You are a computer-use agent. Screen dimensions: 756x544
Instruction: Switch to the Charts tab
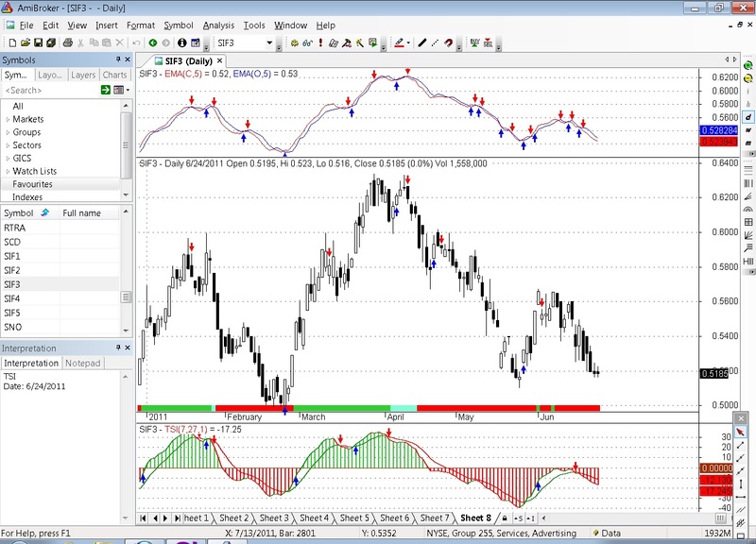point(114,75)
